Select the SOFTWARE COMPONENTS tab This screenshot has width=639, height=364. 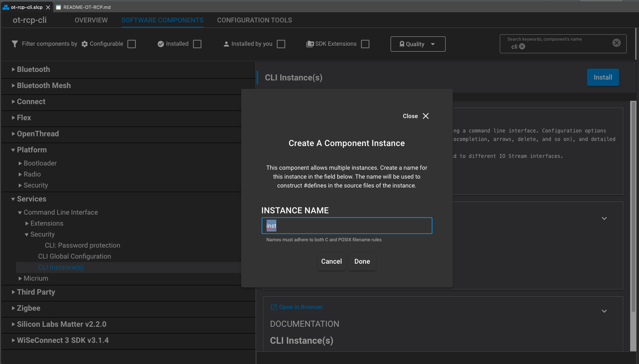162,20
